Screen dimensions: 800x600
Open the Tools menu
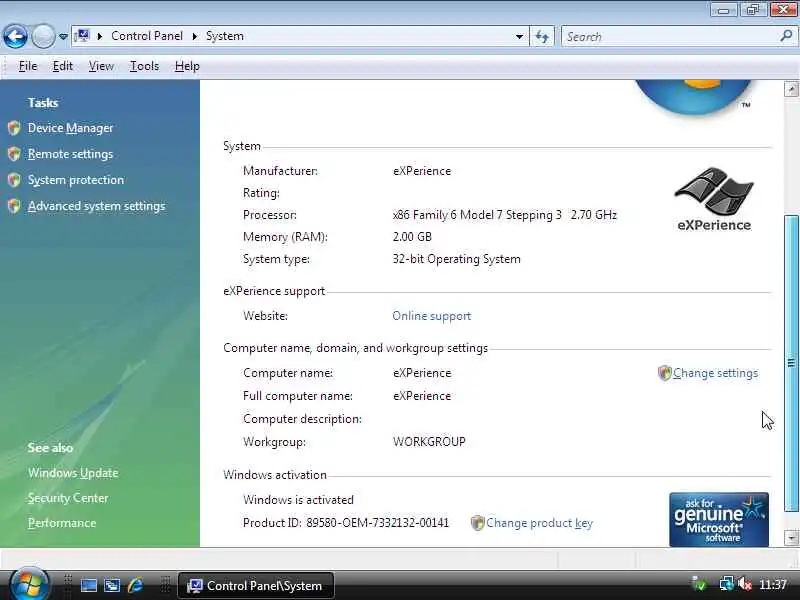[x=144, y=66]
